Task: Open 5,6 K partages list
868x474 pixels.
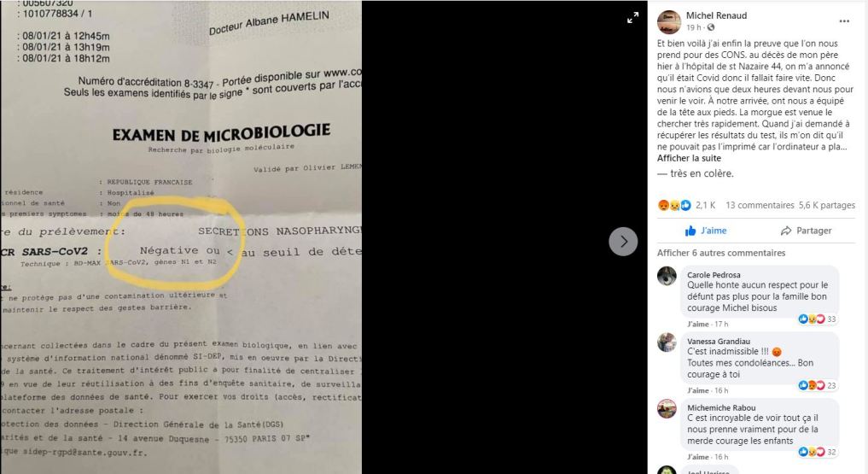Action: 826,205
